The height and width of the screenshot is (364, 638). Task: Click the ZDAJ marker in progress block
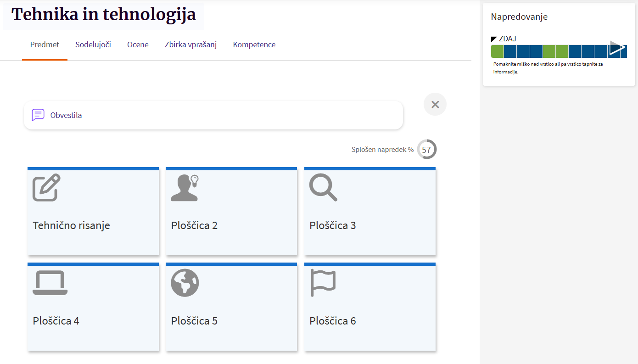504,39
